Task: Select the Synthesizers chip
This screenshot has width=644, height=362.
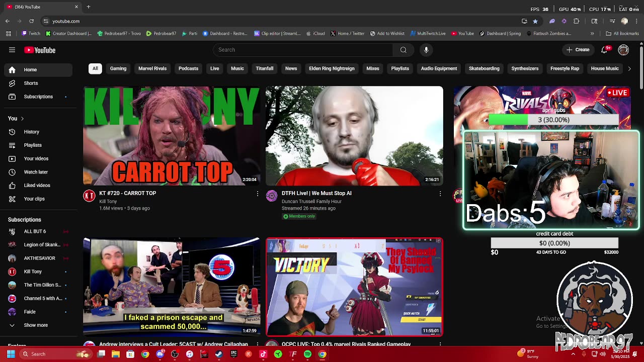Action: click(x=525, y=68)
